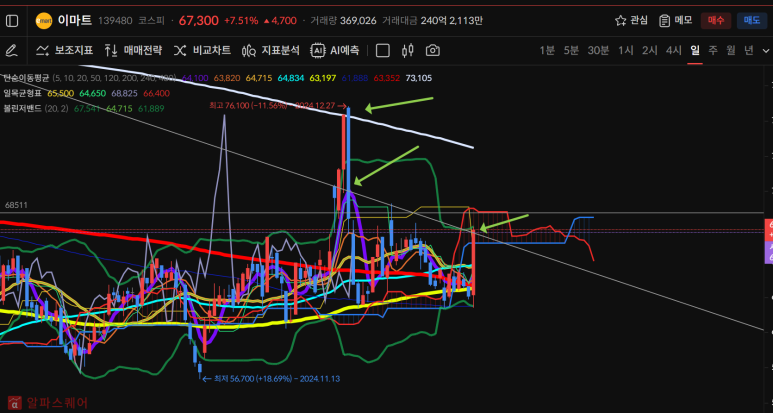Add stock to 관심 watchlist star

[632, 21]
